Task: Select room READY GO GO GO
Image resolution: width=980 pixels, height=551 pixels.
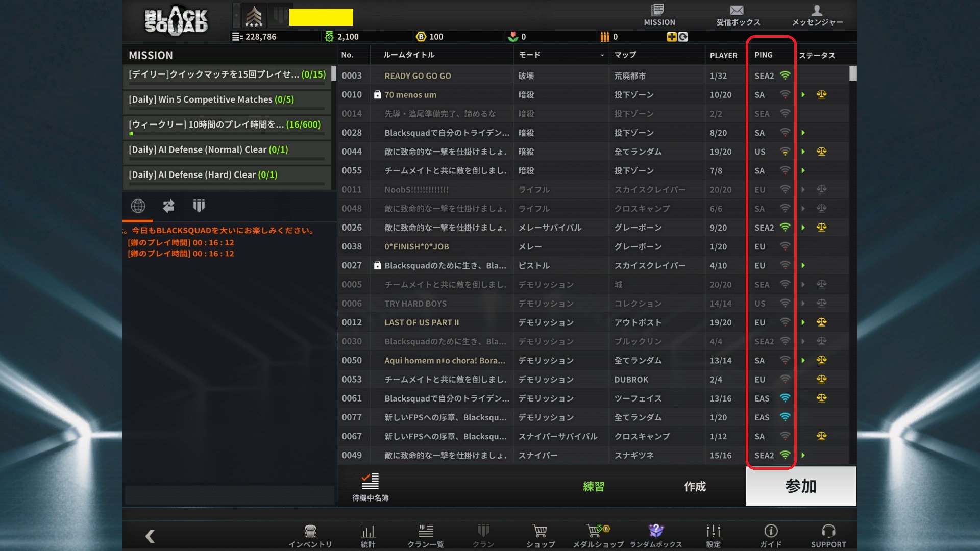Action: [x=593, y=76]
